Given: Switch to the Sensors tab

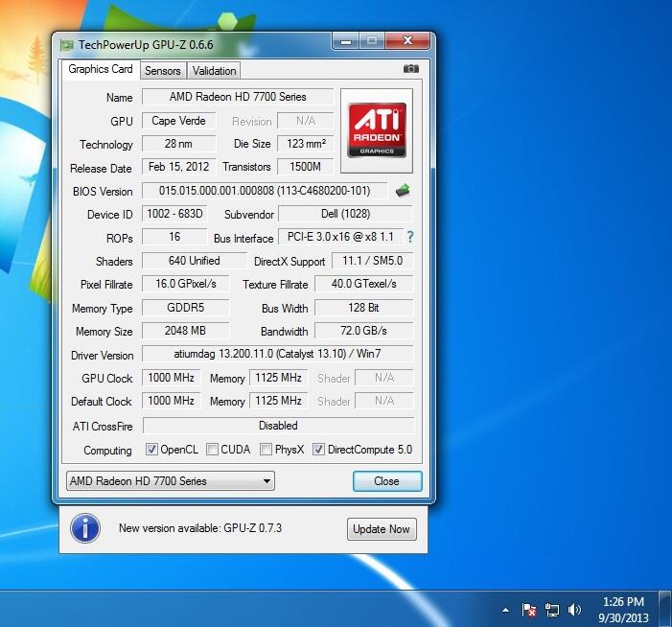Looking at the screenshot, I should coord(162,71).
